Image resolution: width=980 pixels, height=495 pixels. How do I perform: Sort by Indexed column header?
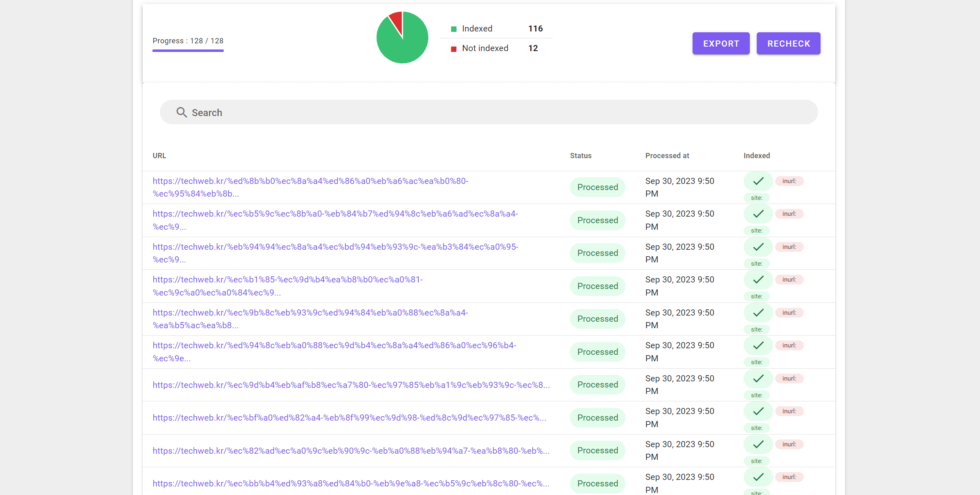[x=757, y=156]
